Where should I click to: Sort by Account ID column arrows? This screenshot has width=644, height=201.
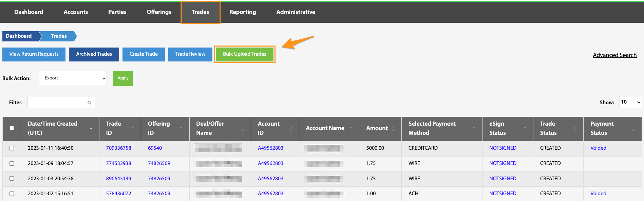tap(291, 129)
